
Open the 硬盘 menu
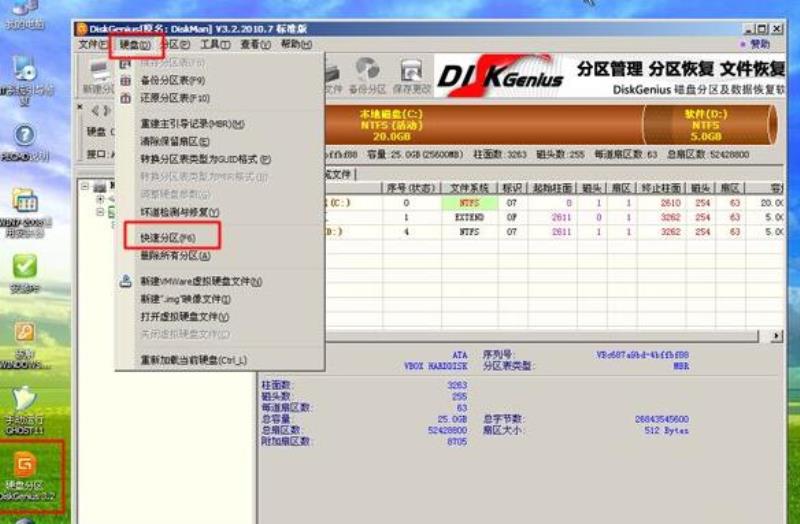click(135, 45)
